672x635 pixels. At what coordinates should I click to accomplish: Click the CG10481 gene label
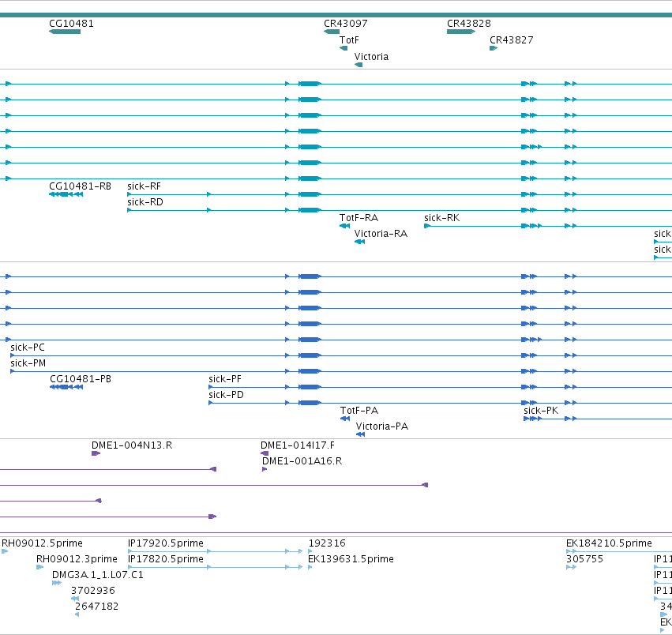(x=71, y=24)
